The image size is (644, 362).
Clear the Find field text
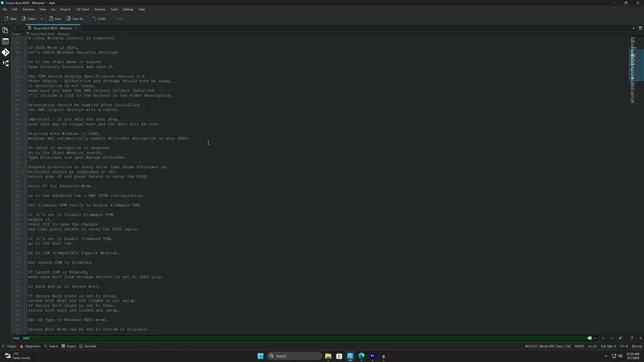pyautogui.click(x=590, y=338)
